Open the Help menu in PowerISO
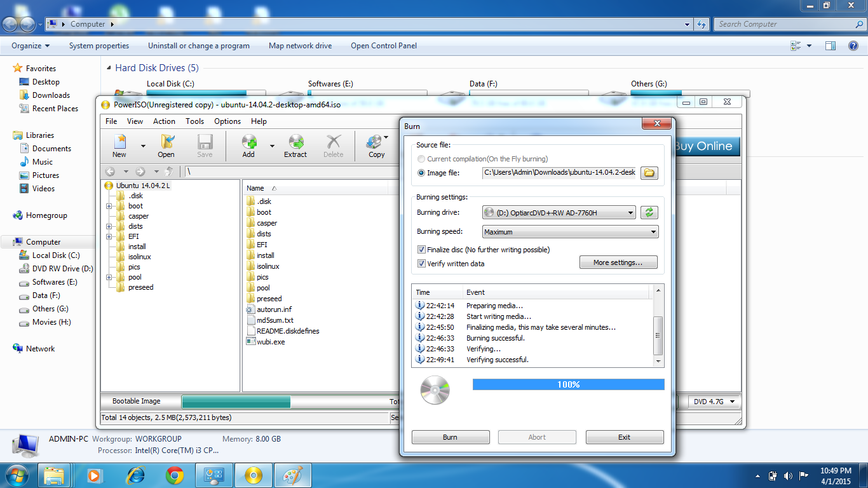The image size is (868, 488). tap(259, 121)
